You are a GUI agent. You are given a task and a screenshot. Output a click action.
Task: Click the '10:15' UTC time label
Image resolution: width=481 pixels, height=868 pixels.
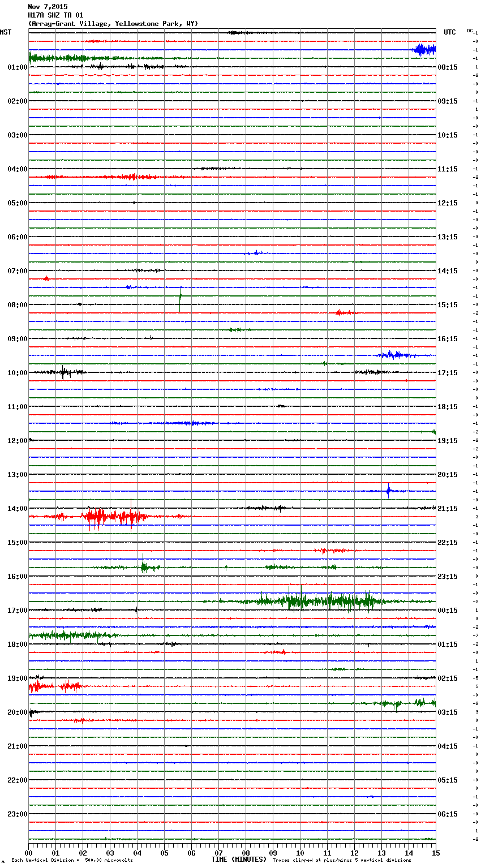[448, 135]
